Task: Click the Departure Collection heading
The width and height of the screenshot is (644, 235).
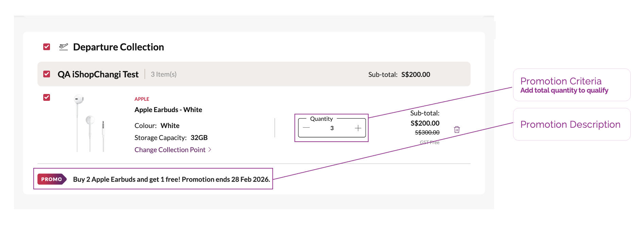Action: click(x=118, y=47)
